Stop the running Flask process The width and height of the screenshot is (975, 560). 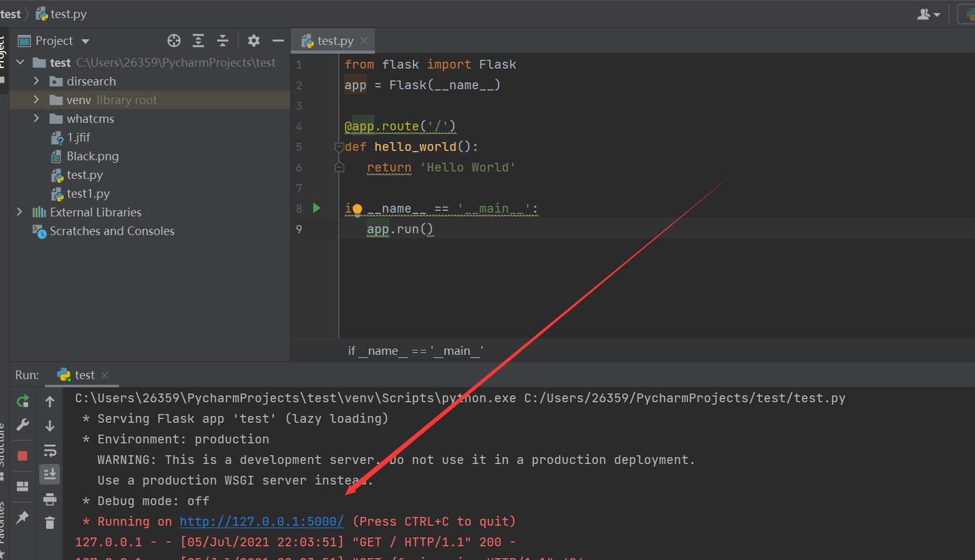pos(22,456)
